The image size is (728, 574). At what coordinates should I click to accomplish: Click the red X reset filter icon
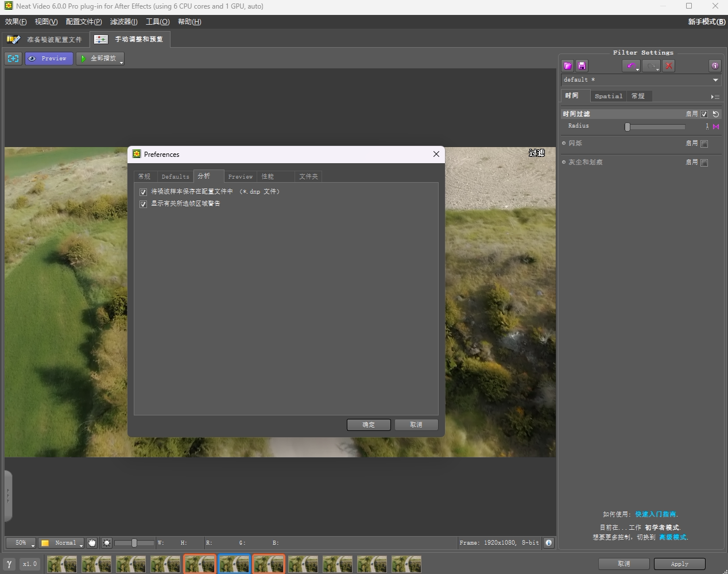point(669,66)
